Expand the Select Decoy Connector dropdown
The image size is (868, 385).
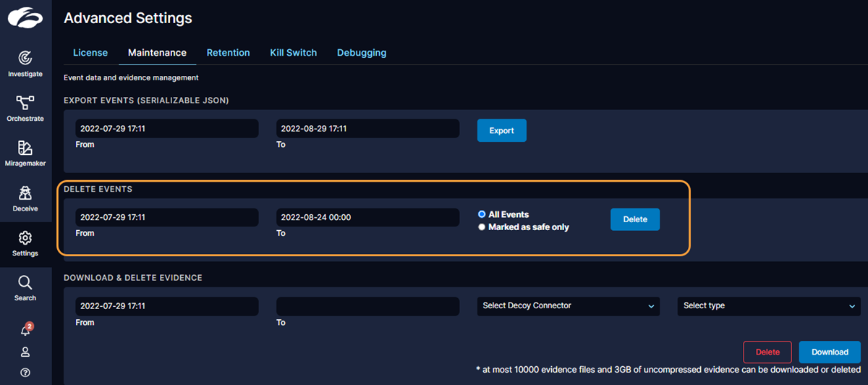[568, 306]
